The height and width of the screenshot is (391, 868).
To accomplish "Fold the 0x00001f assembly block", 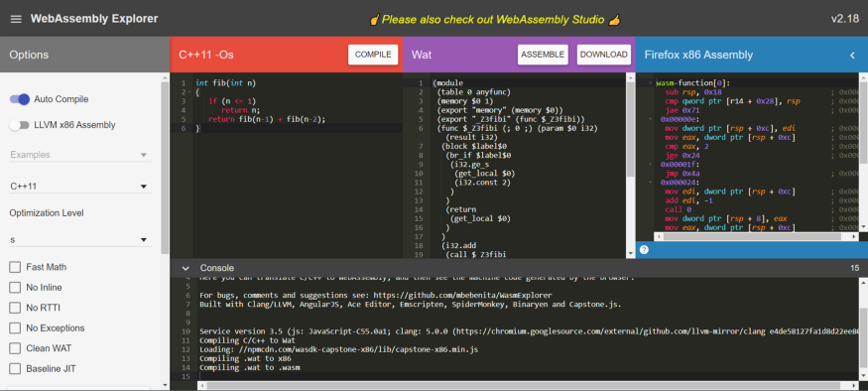I will 652,164.
